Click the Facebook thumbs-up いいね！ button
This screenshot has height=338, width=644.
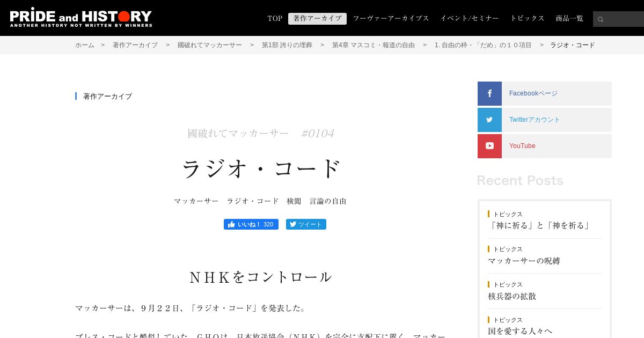tap(251, 224)
